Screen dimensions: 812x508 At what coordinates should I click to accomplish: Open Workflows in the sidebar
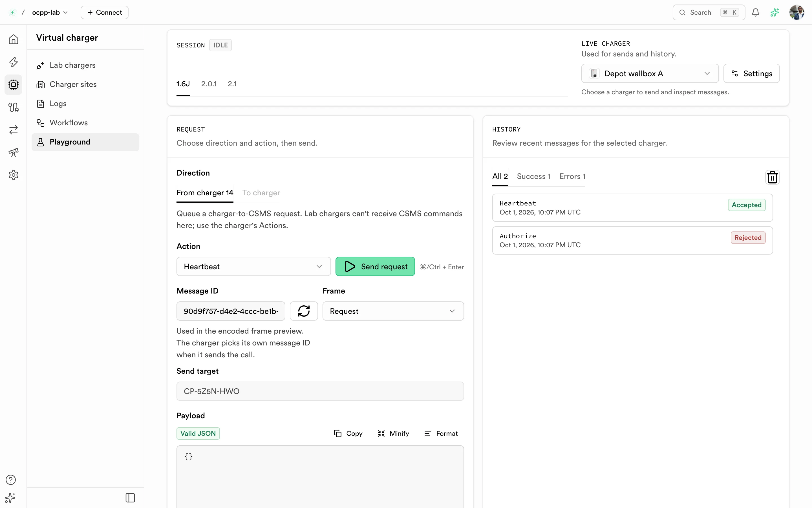(85, 123)
